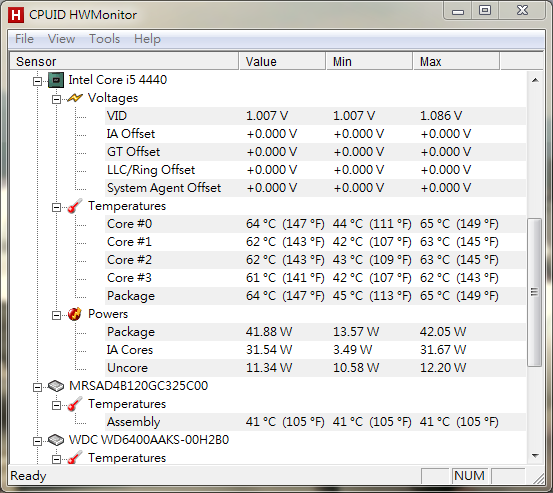The height and width of the screenshot is (493, 553).
Task: Open the Tools menu
Action: 104,39
